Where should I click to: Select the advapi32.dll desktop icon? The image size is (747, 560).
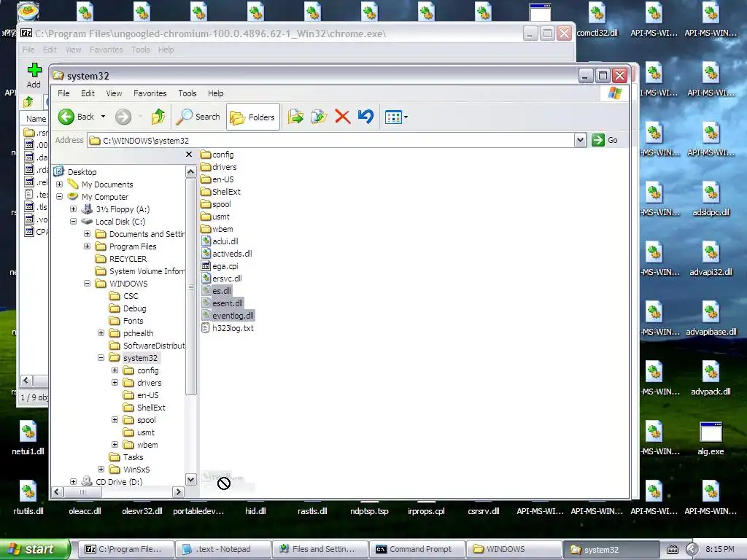tap(711, 260)
